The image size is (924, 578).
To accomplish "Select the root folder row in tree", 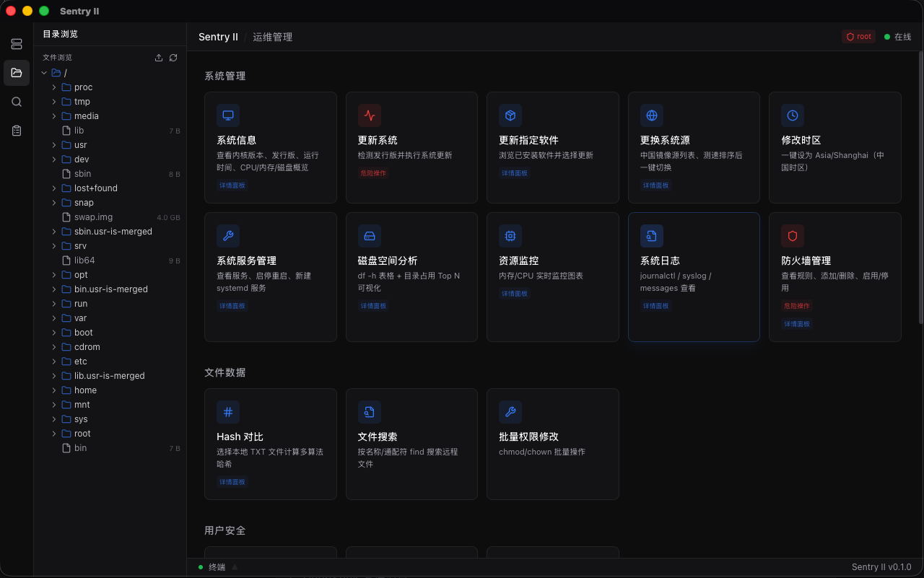I will point(110,434).
